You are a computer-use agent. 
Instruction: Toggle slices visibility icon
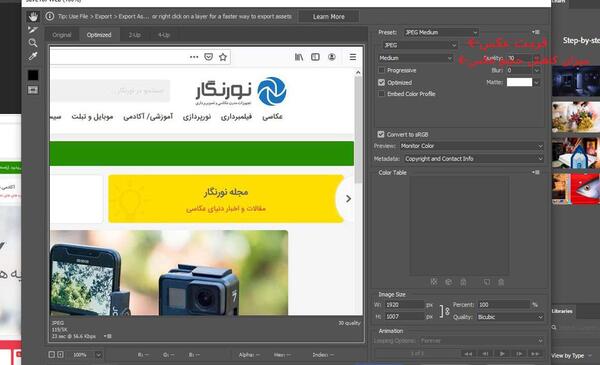(33, 90)
